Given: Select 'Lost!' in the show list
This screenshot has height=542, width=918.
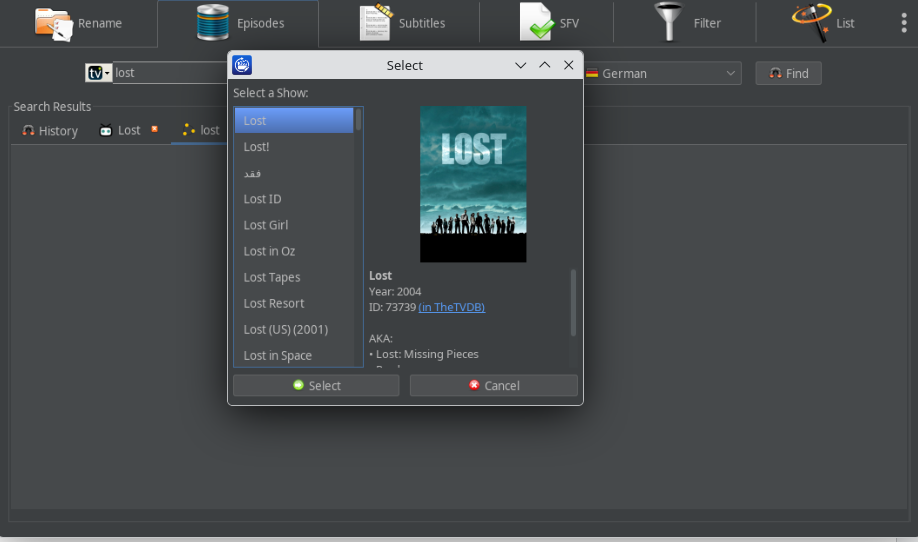Looking at the screenshot, I should point(294,147).
